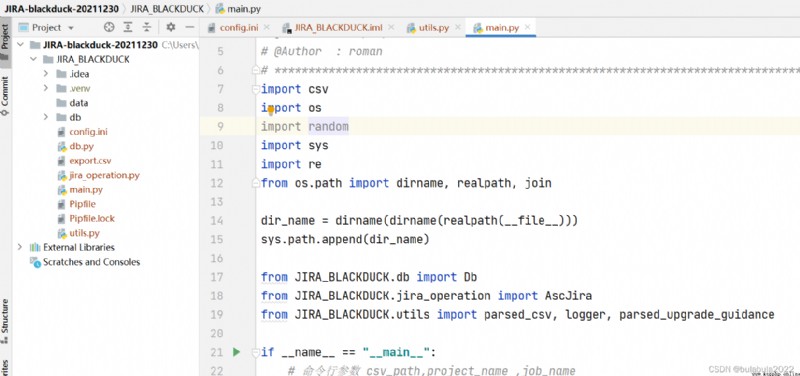Close the JIRA_BLACKDUCK.iml tab
Screen dimensions: 800x376
pos(391,27)
